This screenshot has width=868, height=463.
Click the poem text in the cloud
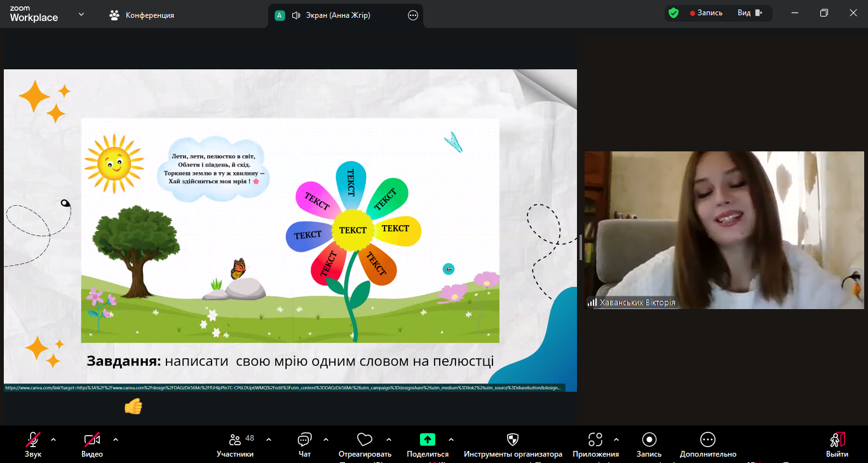214,169
